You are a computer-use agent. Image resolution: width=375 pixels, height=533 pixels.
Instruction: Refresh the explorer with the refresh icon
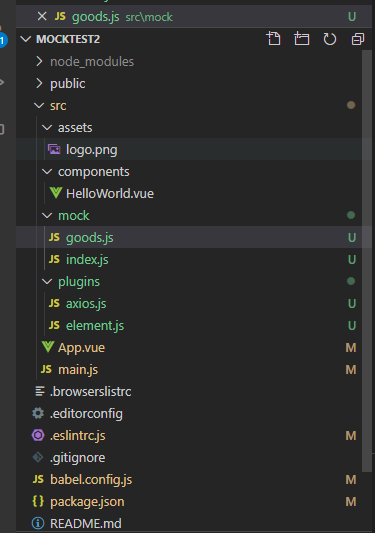point(329,39)
